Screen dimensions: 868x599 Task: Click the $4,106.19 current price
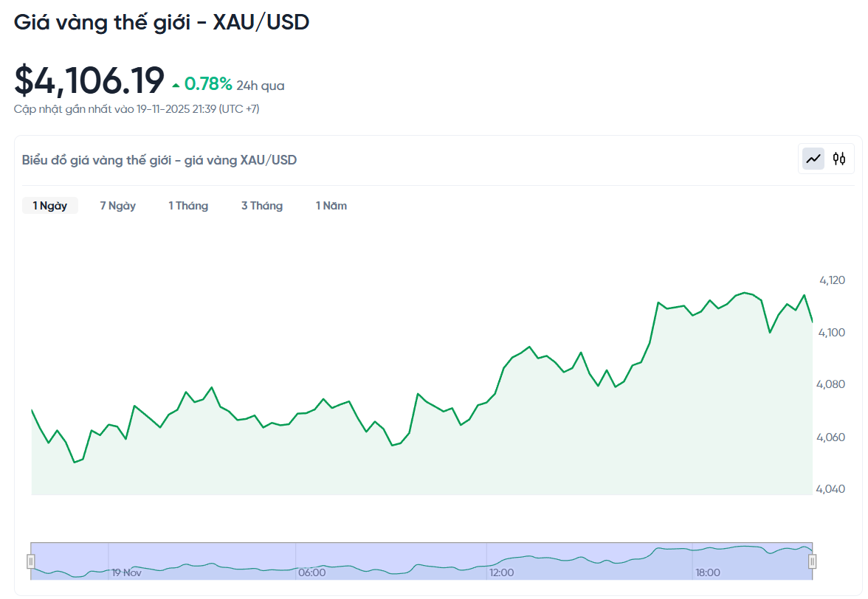[89, 80]
